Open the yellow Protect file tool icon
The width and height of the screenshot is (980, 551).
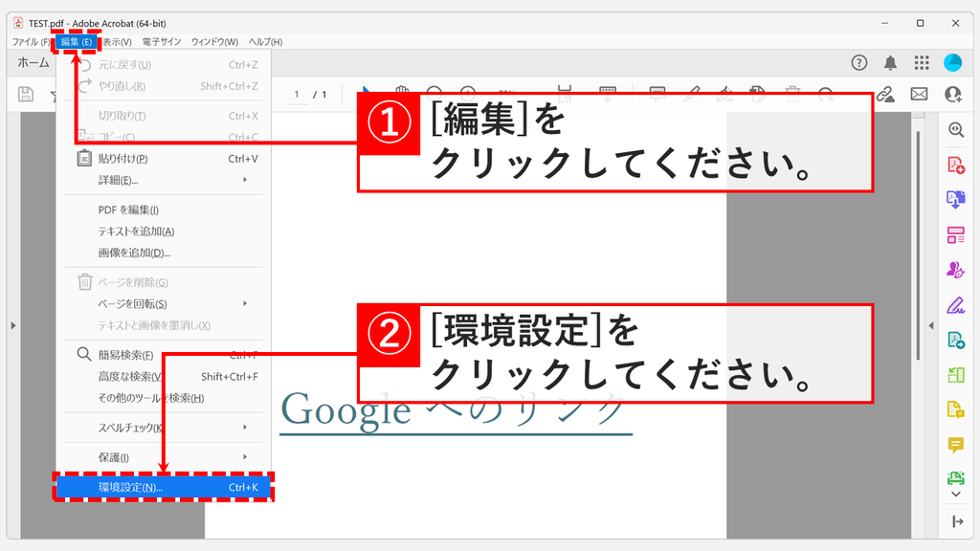(x=956, y=409)
